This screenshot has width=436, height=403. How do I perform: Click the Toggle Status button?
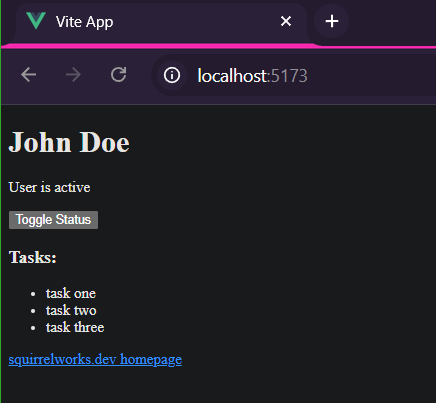(x=53, y=220)
